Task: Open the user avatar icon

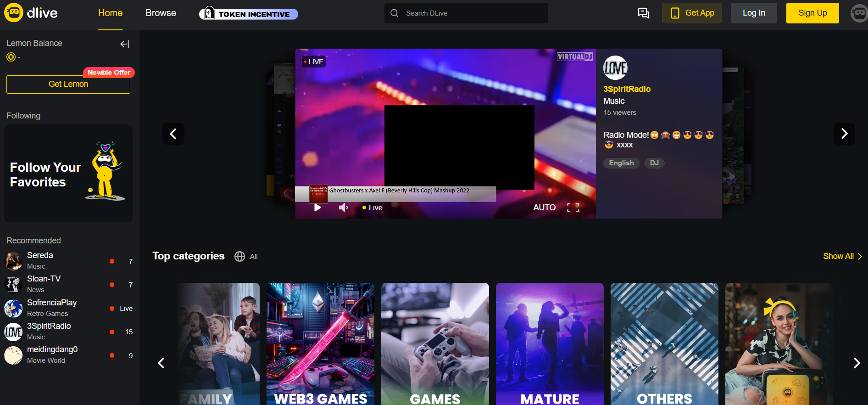Action: coord(859,13)
